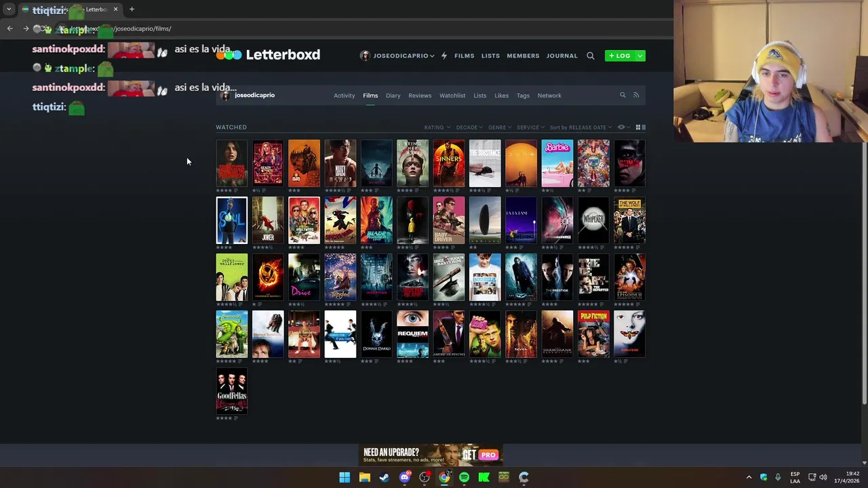
Task: Click LISTS in the top navigation
Action: pos(490,56)
